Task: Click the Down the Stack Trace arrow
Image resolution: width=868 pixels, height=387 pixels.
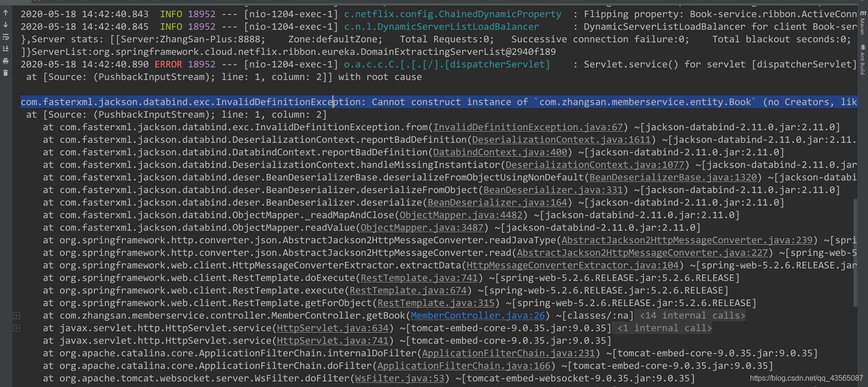Action: click(x=6, y=25)
